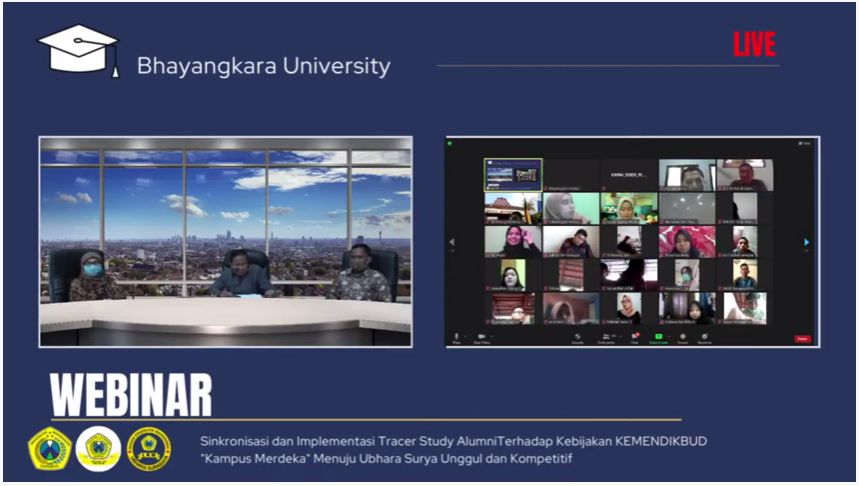Open Security shield options in Zoom
The height and width of the screenshot is (486, 859).
pos(577,338)
